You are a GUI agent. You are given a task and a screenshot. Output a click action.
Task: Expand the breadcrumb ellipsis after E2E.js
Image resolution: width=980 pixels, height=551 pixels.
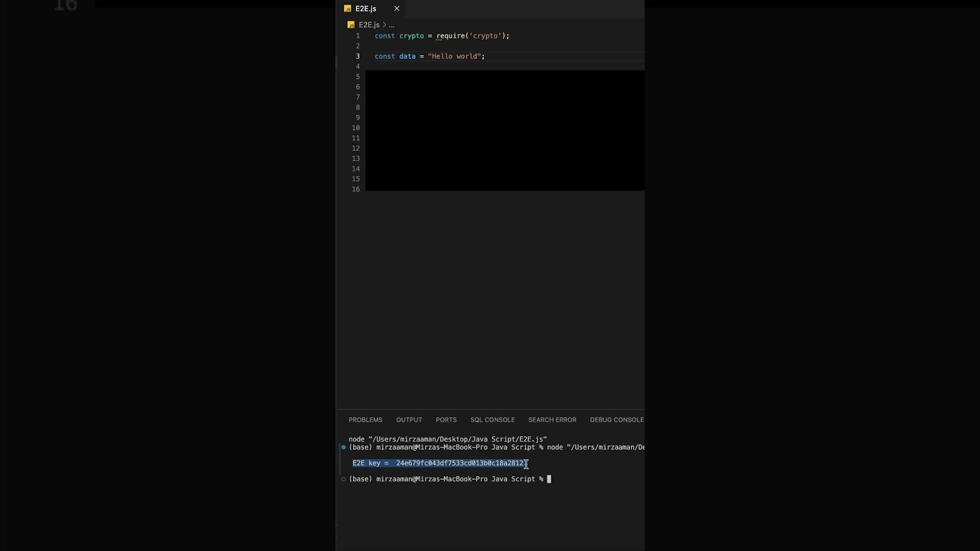(391, 24)
